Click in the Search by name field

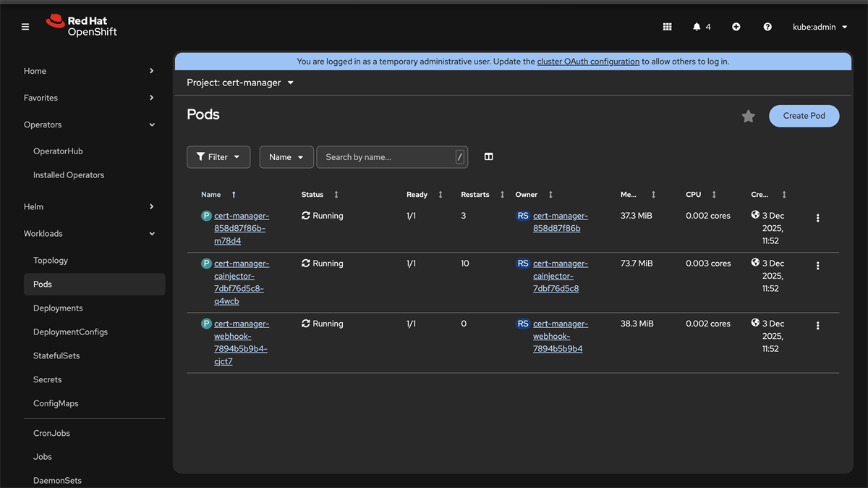pyautogui.click(x=387, y=157)
